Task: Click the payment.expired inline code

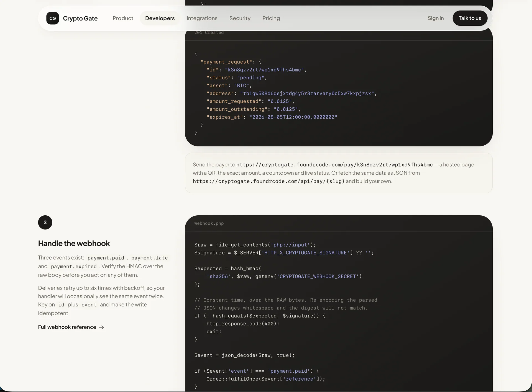Action: click(74, 266)
